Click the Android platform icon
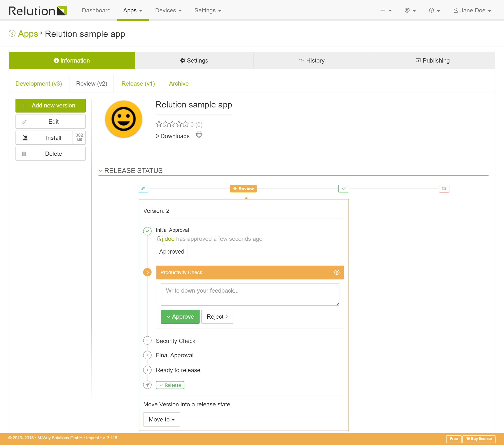This screenshot has width=504, height=445. pos(199,135)
